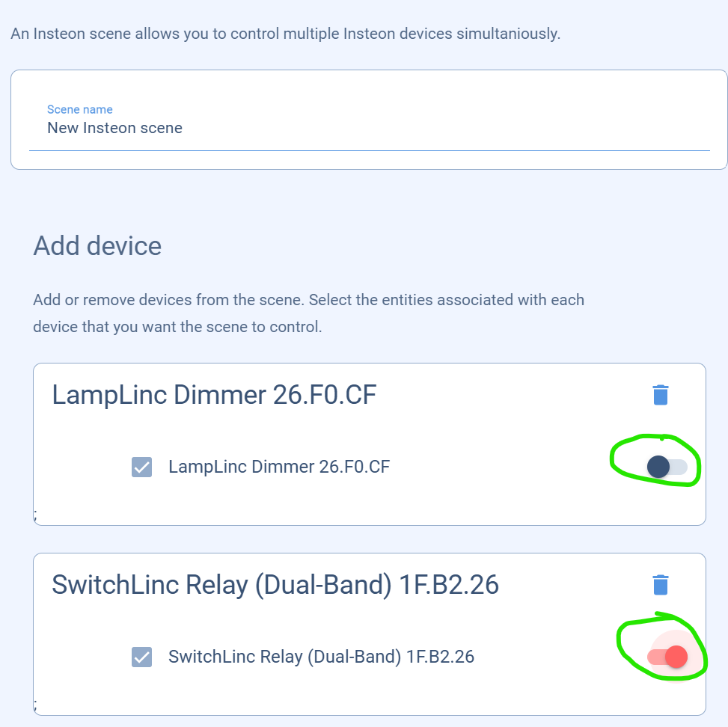Click trash icon for SwitchLinc Relay 1F.B2.26
This screenshot has width=728, height=727.
click(x=660, y=585)
